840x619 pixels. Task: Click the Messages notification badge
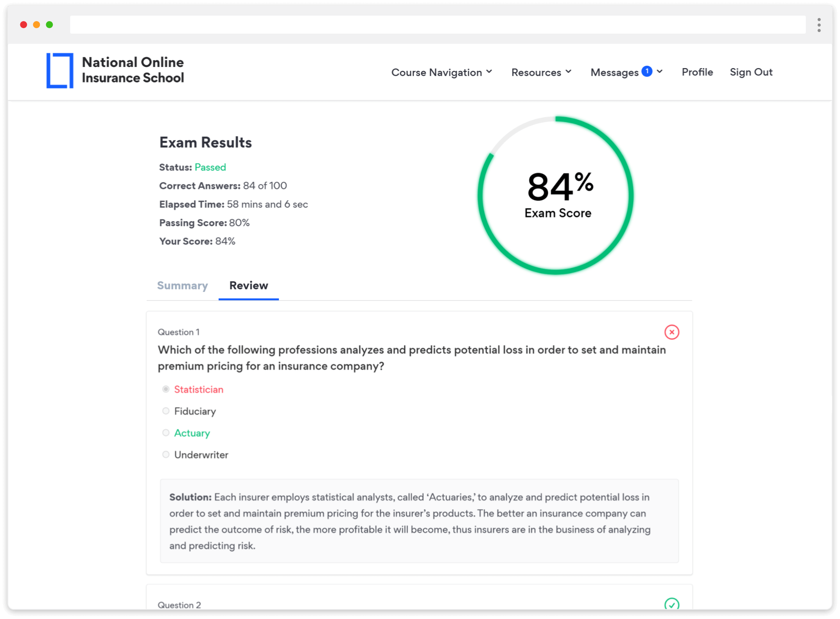pos(647,71)
